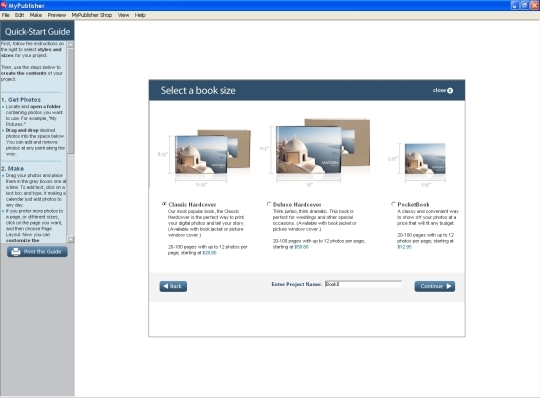Click the Quick-Start Guide scroll down arrow
The width and height of the screenshot is (540, 417).
[x=71, y=239]
